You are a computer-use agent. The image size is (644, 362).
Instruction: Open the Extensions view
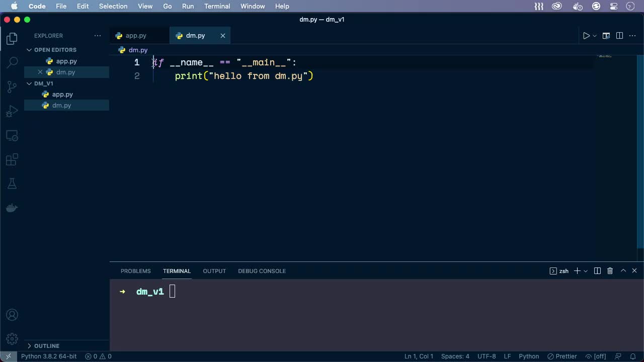pyautogui.click(x=12, y=159)
